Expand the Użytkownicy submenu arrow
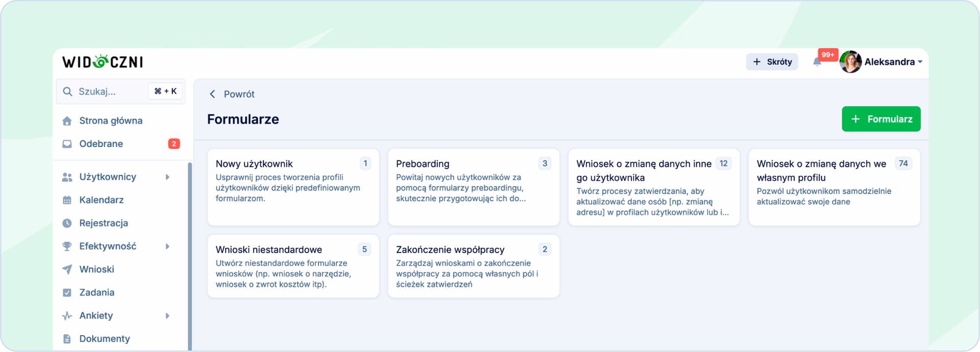 167,177
